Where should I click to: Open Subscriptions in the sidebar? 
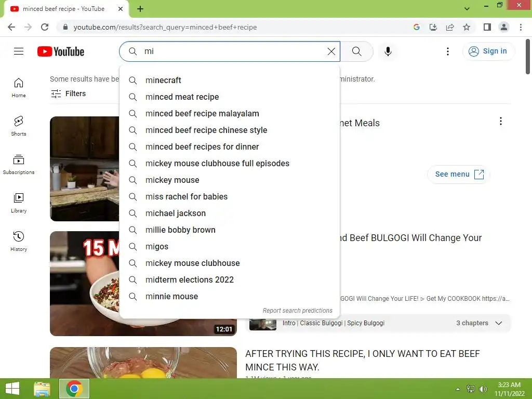pyautogui.click(x=19, y=165)
